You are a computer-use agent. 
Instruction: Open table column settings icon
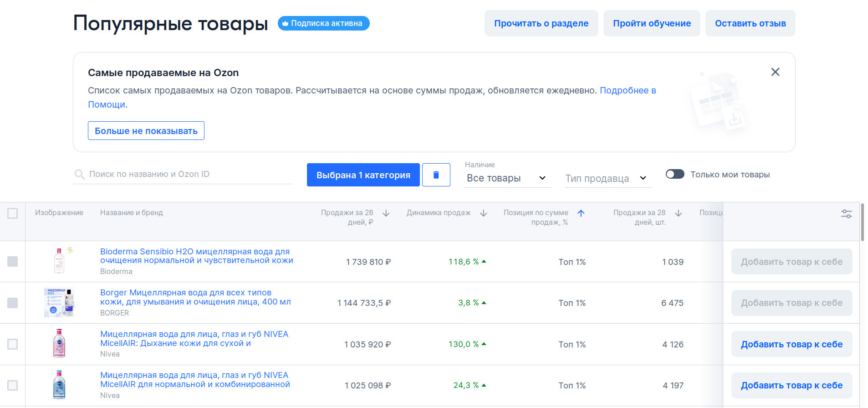tap(846, 214)
